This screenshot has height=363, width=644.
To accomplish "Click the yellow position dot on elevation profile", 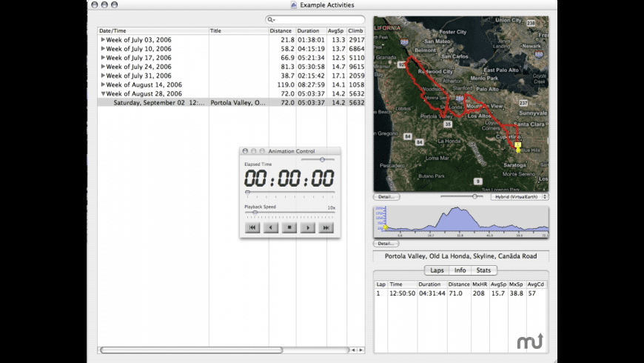I will [385, 227].
